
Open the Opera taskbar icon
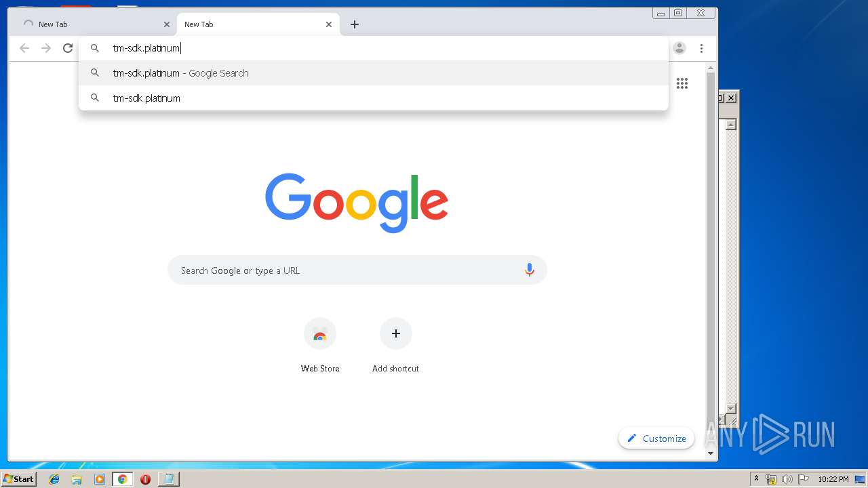point(145,479)
